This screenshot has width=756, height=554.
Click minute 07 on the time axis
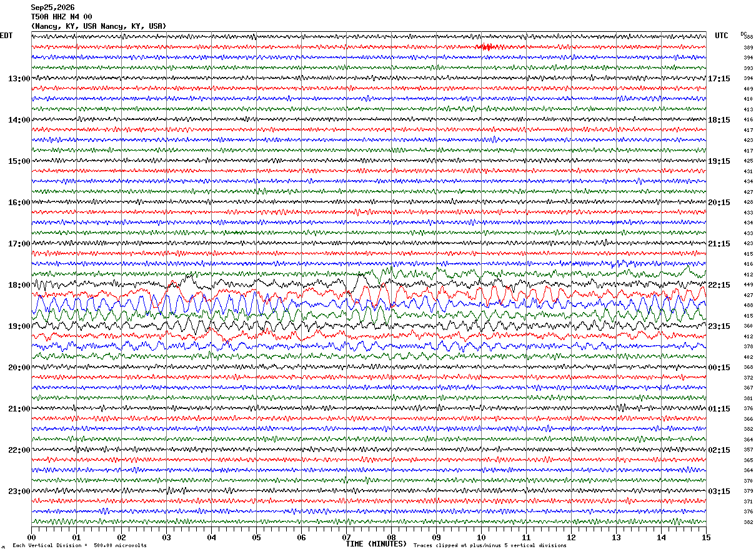pyautogui.click(x=346, y=537)
